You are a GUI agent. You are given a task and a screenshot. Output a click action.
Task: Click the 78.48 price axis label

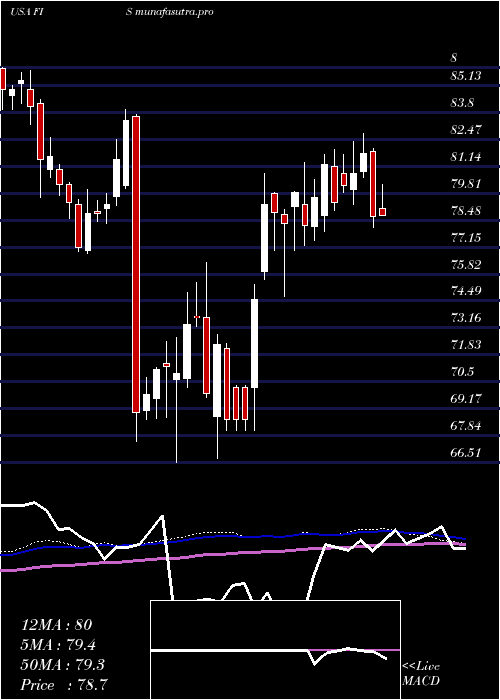tap(466, 210)
